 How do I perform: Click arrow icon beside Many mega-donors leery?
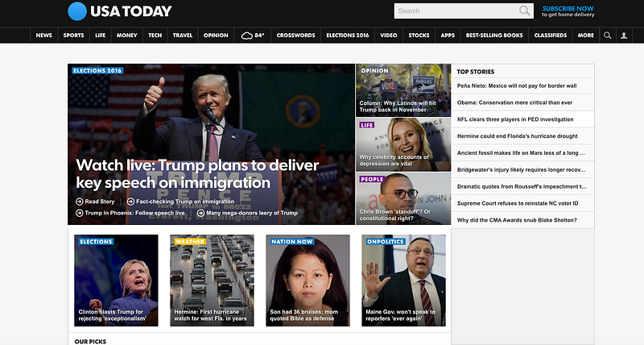click(200, 213)
